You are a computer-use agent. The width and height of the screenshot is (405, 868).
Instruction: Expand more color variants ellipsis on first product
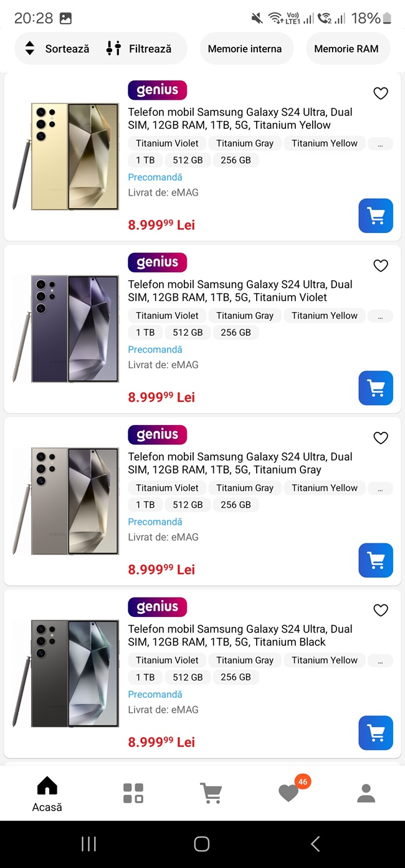(x=381, y=143)
